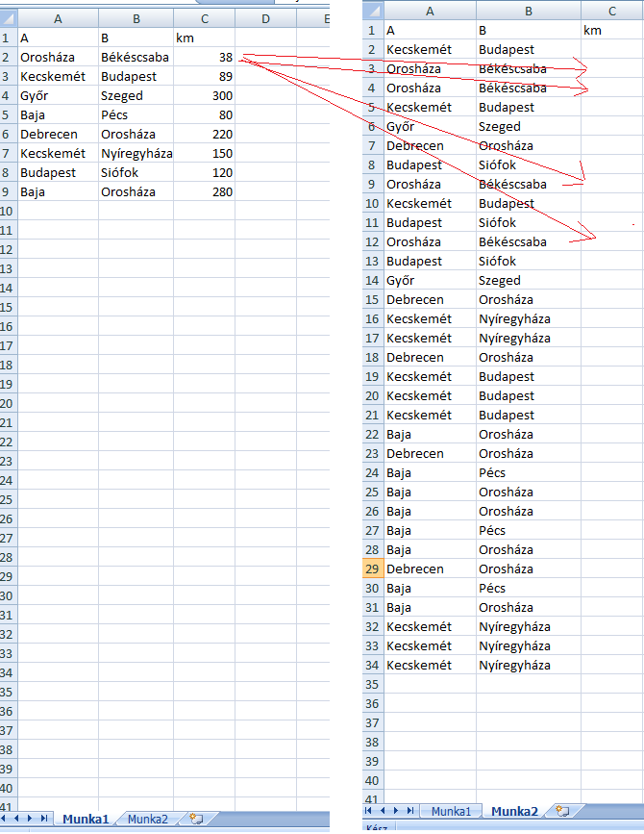644x834 pixels.
Task: Click Budapest in row 21 column B, right sheet
Action: tap(528, 415)
